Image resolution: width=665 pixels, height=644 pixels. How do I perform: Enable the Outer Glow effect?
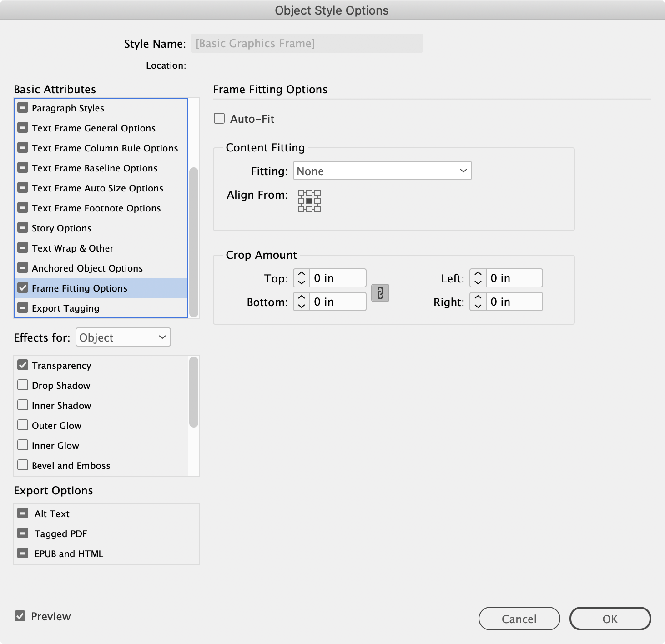tap(23, 425)
